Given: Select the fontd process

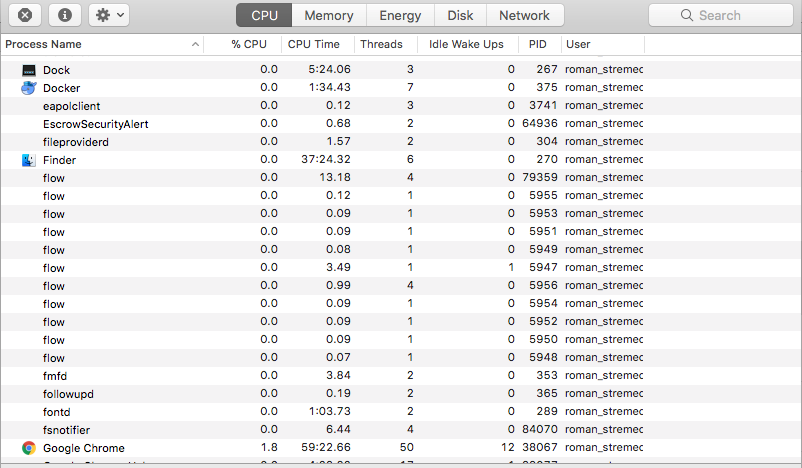Looking at the screenshot, I should [56, 412].
